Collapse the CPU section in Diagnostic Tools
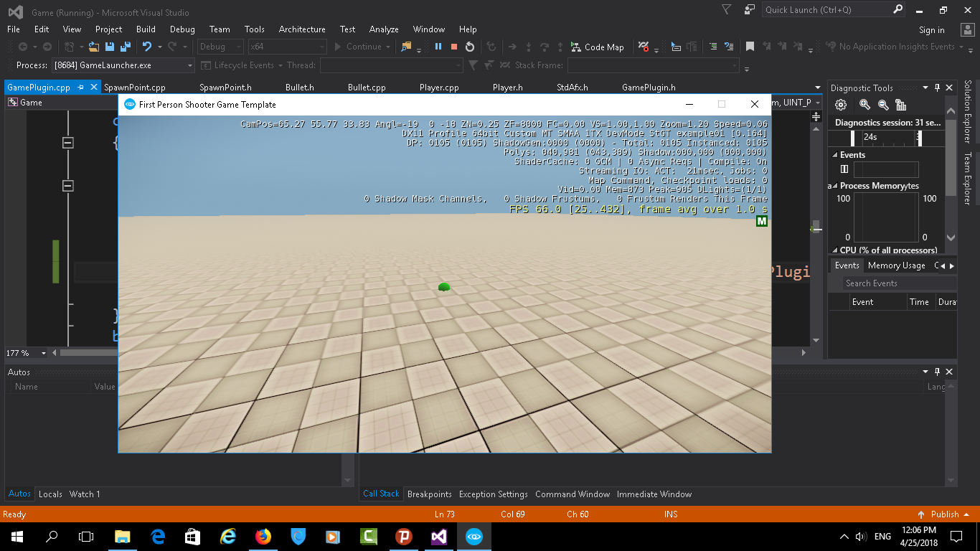This screenshot has width=980, height=551. [834, 250]
